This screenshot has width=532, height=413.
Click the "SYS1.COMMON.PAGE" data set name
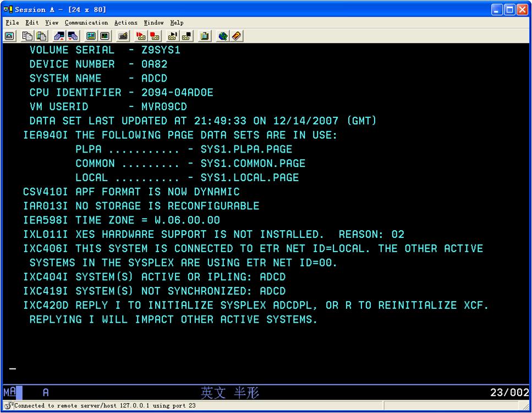tap(253, 164)
